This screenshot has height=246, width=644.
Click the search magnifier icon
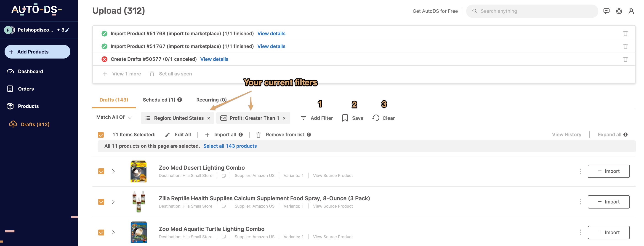(474, 11)
